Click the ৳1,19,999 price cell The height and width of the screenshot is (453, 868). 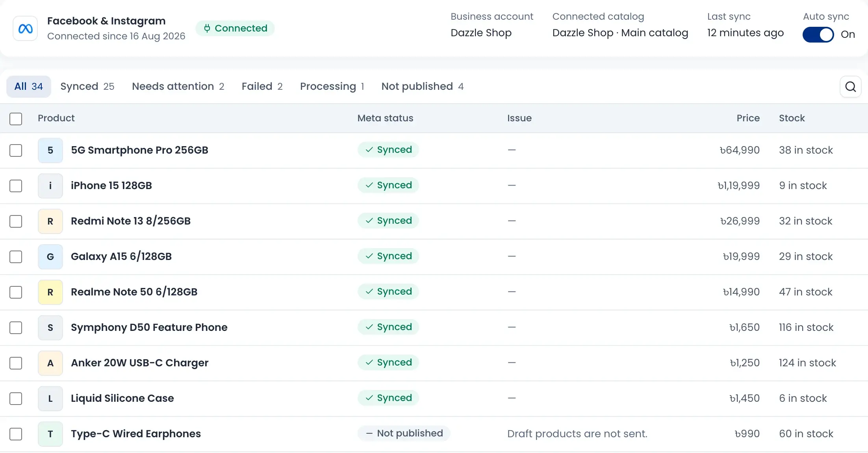pos(738,186)
